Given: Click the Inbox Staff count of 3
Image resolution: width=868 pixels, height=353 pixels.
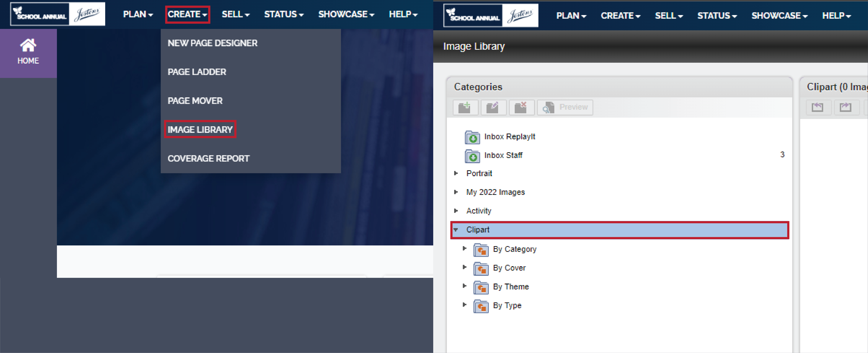Looking at the screenshot, I should click(x=782, y=155).
